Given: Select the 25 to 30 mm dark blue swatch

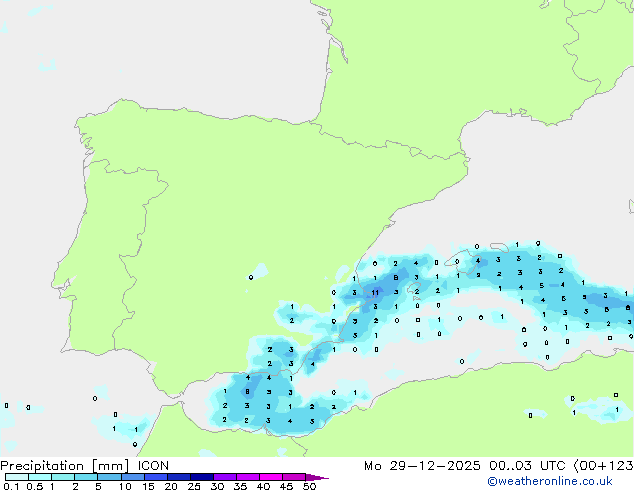Looking at the screenshot, I should (x=202, y=477).
